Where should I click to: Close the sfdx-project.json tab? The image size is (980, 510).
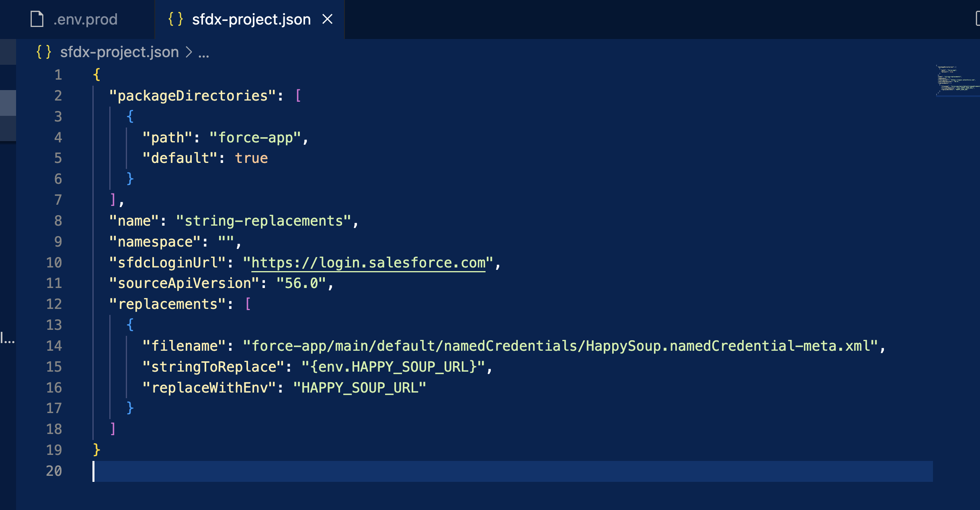328,19
